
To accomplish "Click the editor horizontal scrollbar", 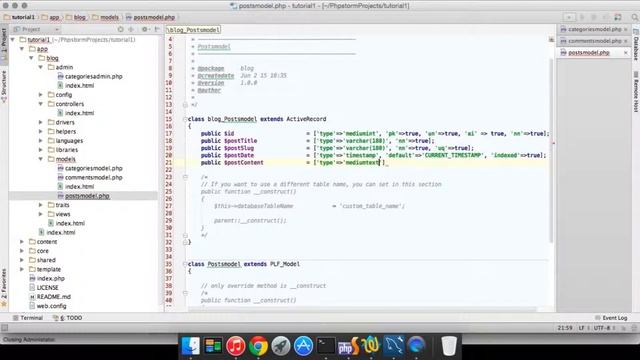I will click(362, 310).
